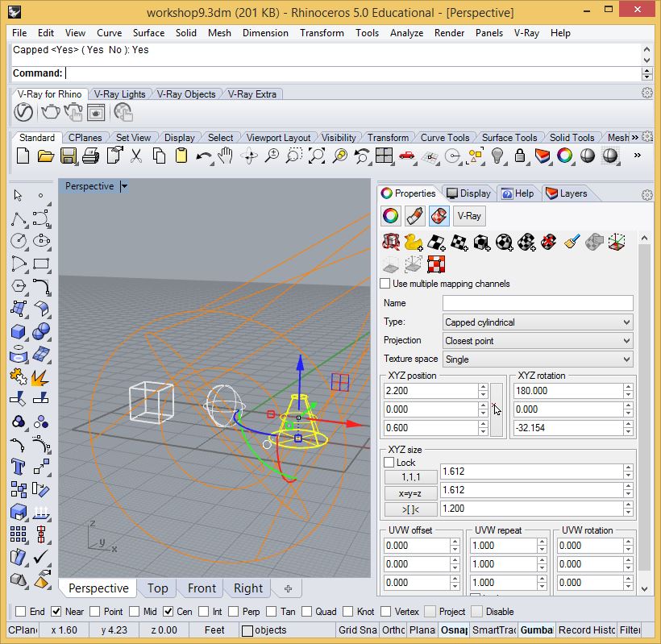Select the Text tool in left sidebar
The width and height of the screenshot is (661, 644).
(18, 467)
